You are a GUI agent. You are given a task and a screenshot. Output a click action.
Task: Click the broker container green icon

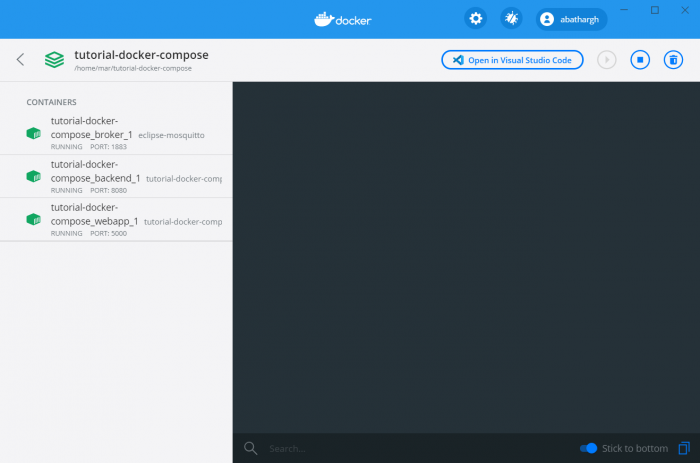pos(33,133)
